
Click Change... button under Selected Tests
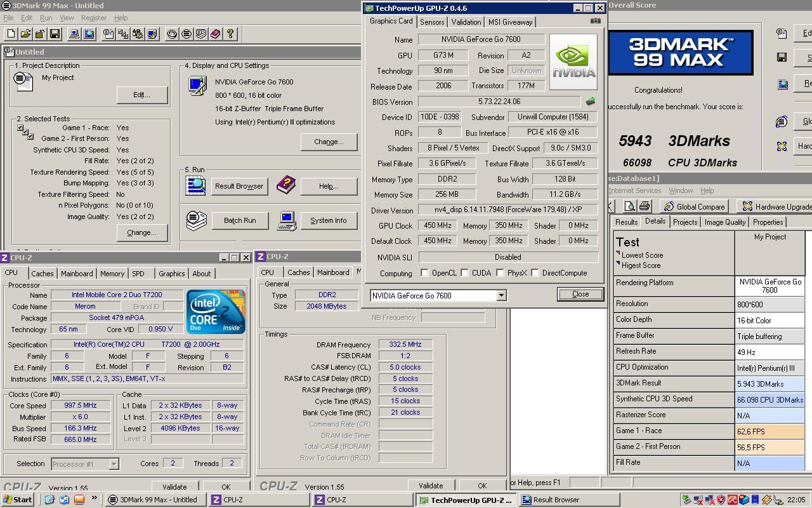[x=141, y=232]
